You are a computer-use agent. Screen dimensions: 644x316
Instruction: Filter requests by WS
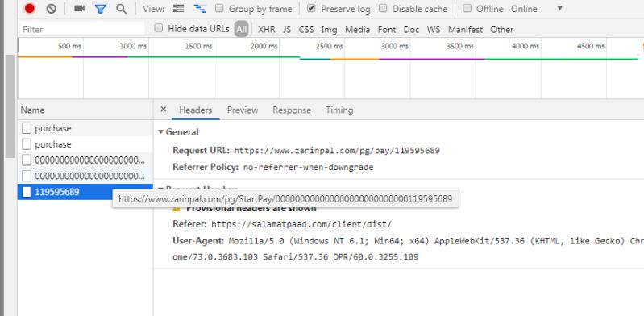coord(434,30)
